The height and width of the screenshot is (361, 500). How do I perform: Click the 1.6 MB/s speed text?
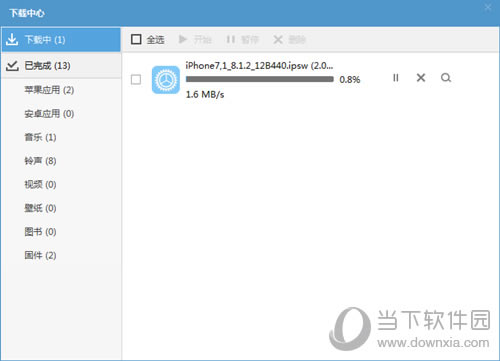click(x=205, y=95)
